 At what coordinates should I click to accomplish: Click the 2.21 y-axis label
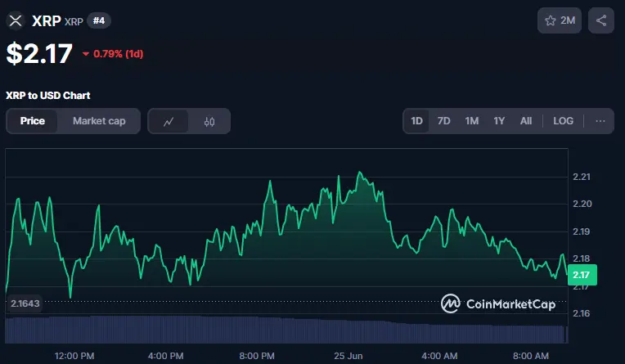point(582,177)
